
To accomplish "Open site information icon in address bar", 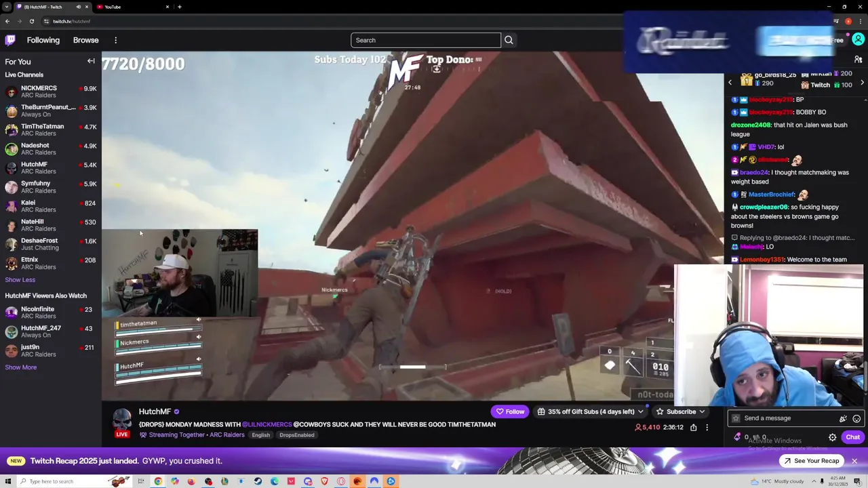I will (47, 21).
